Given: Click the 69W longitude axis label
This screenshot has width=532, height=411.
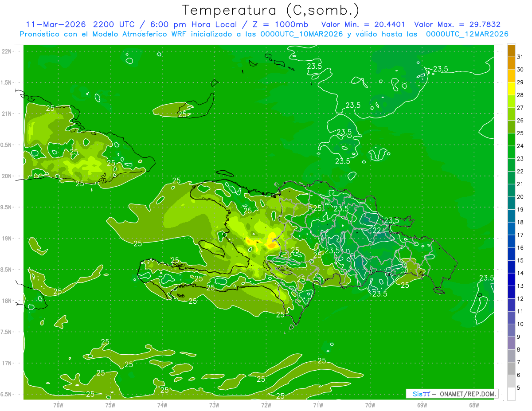Looking at the screenshot, I should 422,405.
